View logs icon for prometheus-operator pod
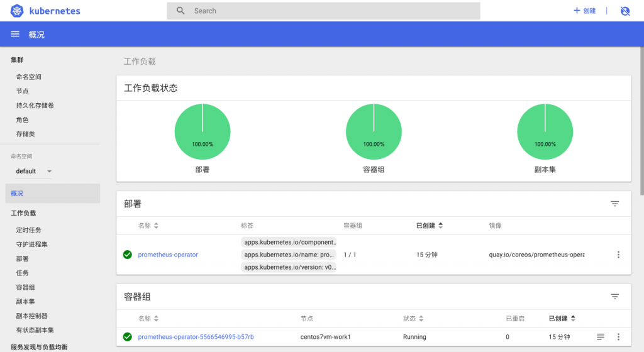Viewport: 644px width, 352px height. coord(601,337)
